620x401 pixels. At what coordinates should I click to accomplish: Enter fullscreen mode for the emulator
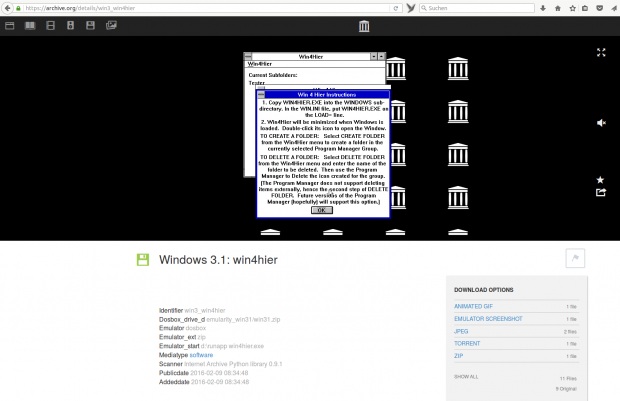601,52
